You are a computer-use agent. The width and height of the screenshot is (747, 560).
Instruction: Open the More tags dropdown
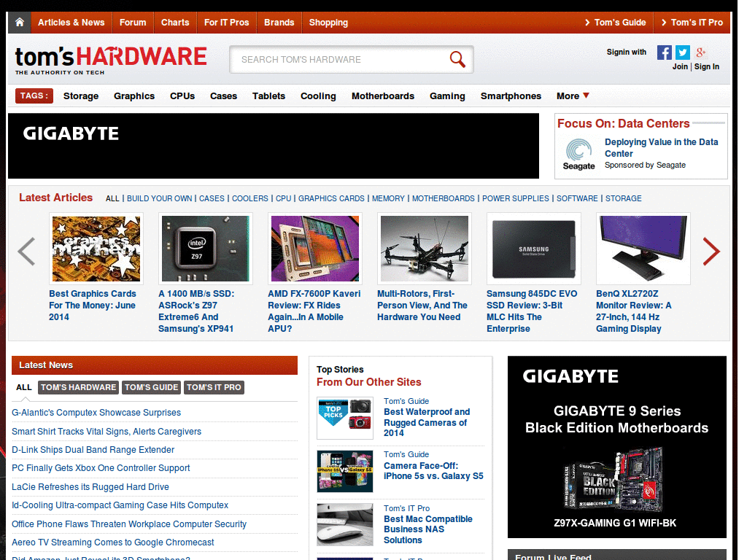click(x=573, y=96)
